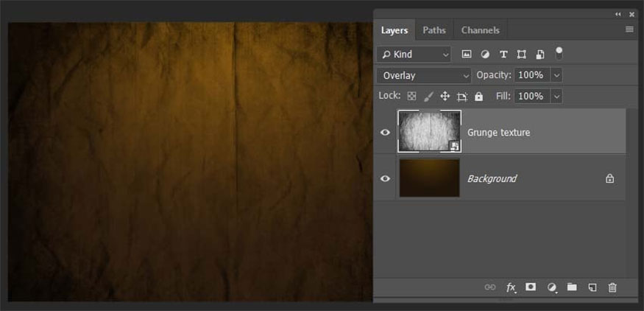Filter layers by type (T) icon

click(503, 55)
